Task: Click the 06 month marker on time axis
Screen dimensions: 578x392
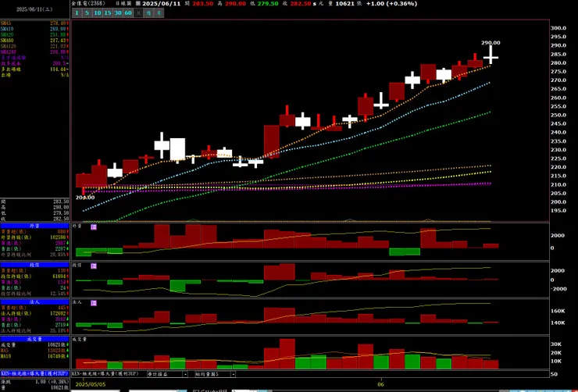Action: 381,383
